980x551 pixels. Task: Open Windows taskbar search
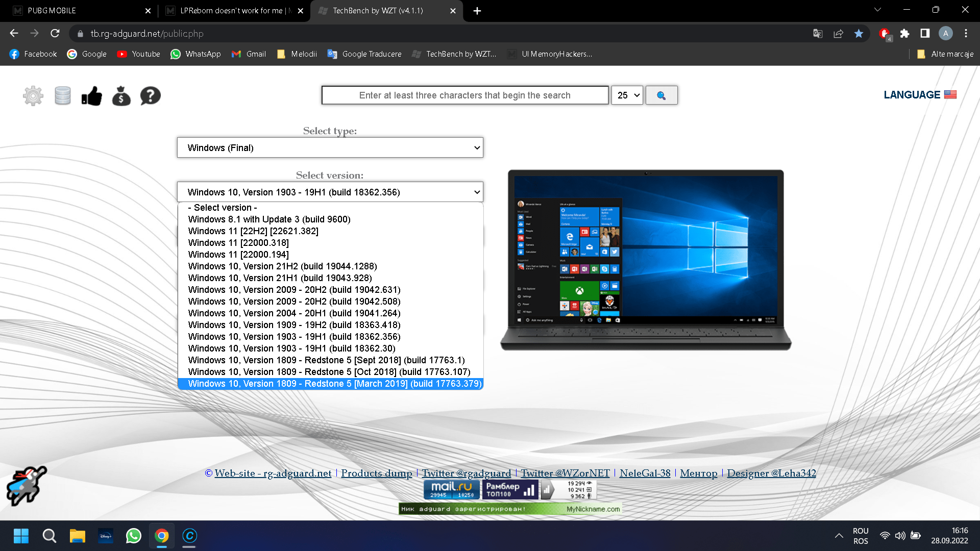click(x=50, y=536)
